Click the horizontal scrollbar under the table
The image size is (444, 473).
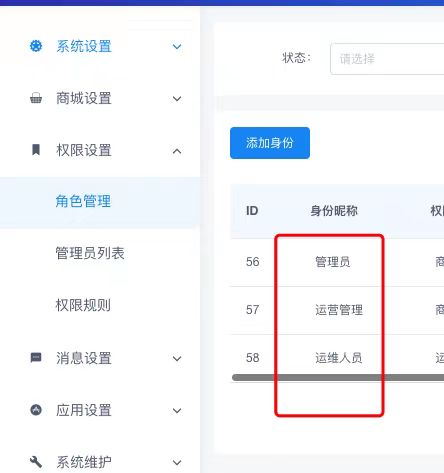coord(338,377)
